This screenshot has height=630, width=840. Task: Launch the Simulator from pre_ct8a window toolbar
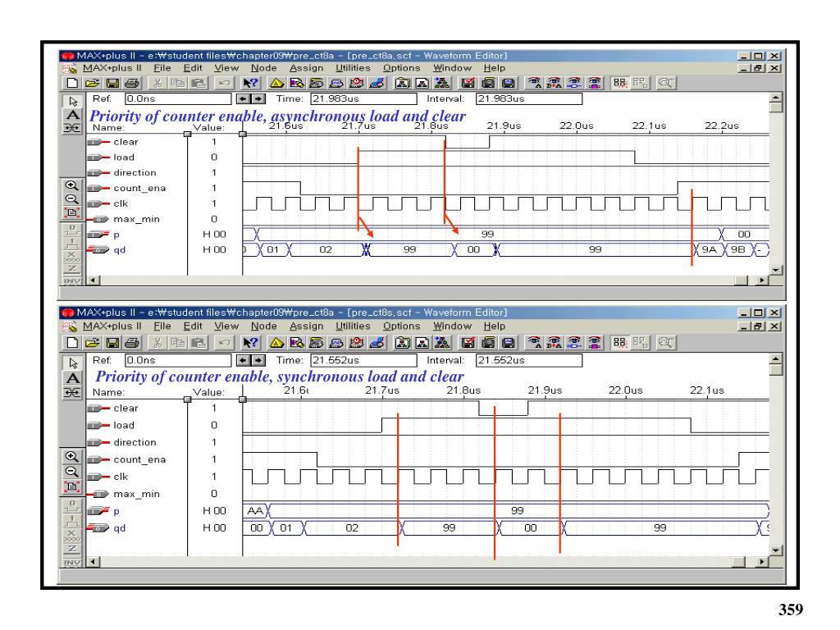(336, 83)
